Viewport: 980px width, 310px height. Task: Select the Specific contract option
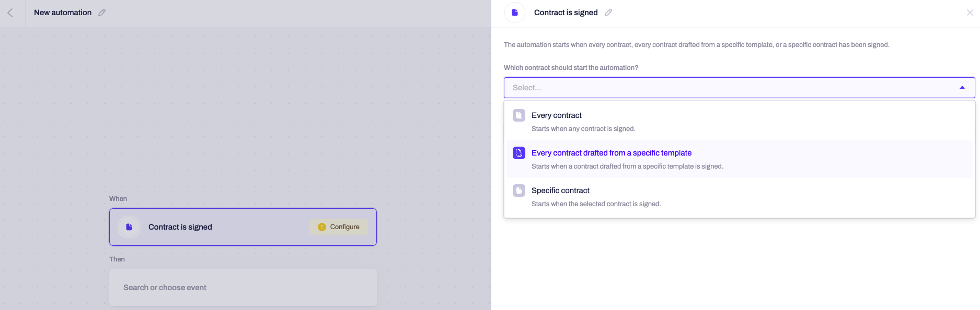pyautogui.click(x=739, y=197)
